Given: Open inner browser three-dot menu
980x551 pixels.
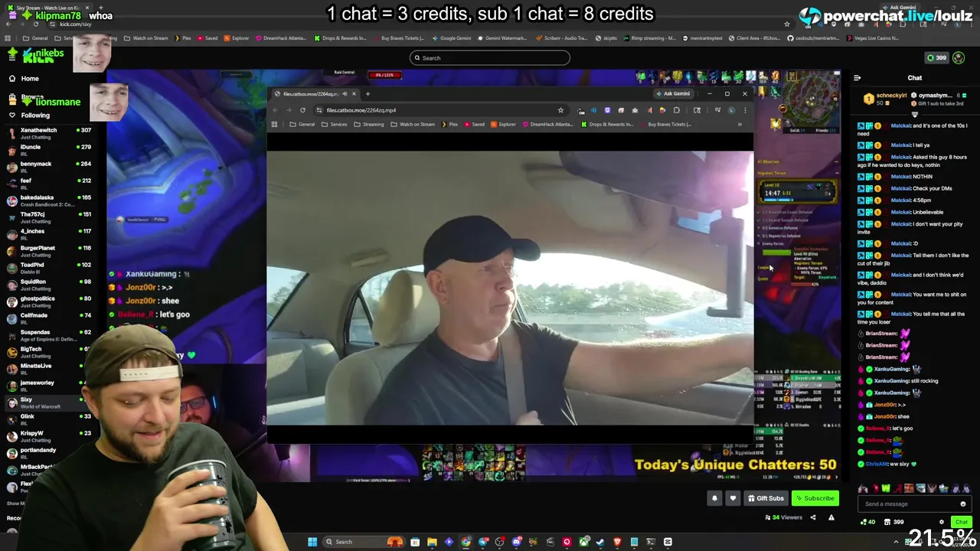Looking at the screenshot, I should [745, 110].
